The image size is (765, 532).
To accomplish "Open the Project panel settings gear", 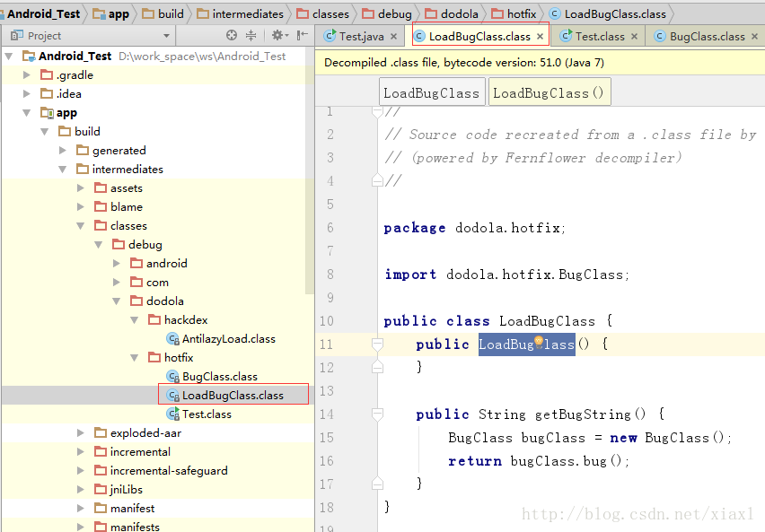I will pos(279,35).
